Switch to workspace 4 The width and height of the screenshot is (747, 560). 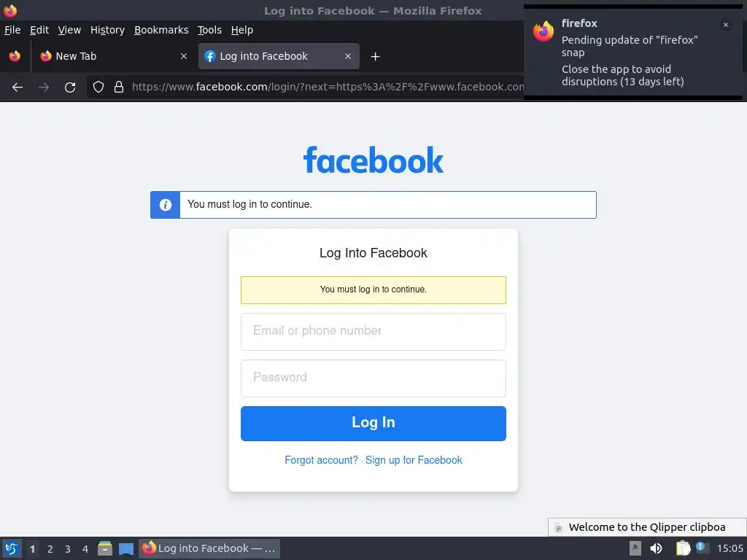85,549
